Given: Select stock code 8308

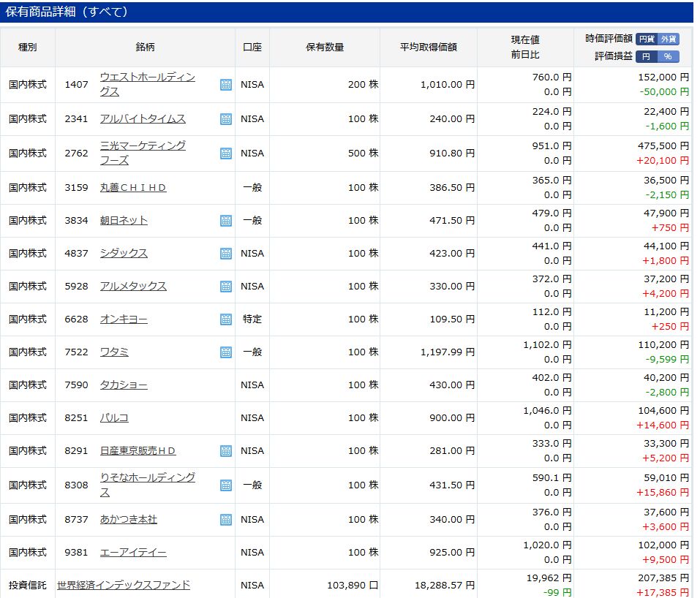Looking at the screenshot, I should tap(76, 485).
